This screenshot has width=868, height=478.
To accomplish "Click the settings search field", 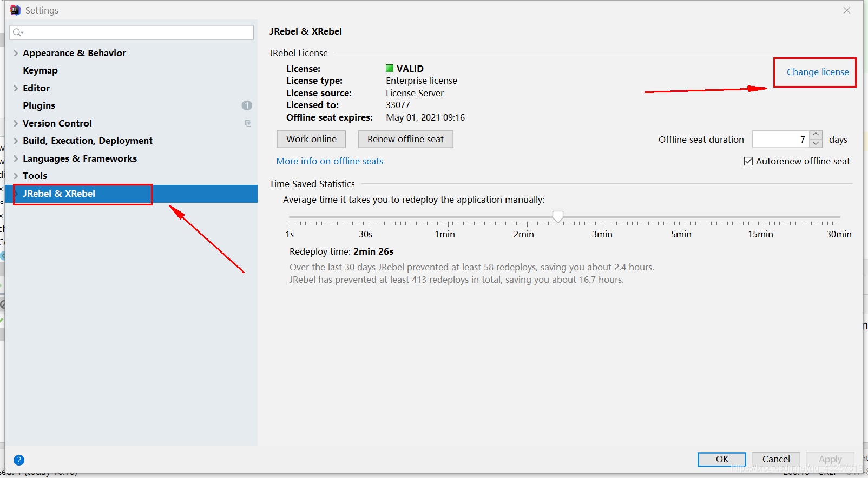I will (x=131, y=32).
